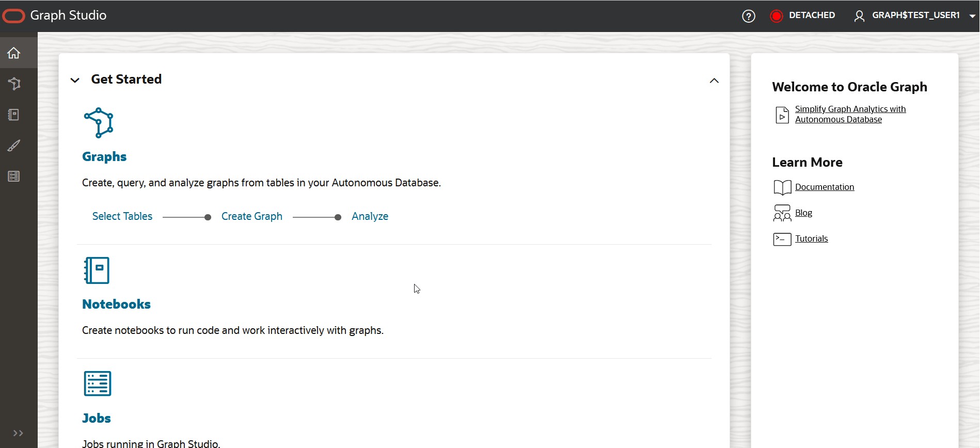Open the Documentation link
Viewport: 980px width, 448px height.
[x=824, y=187]
